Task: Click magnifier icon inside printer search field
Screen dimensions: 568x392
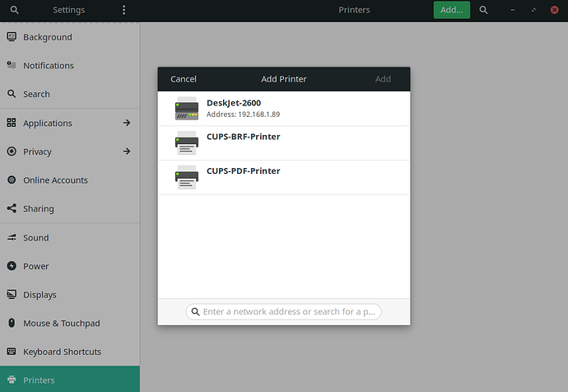Action: tap(195, 311)
